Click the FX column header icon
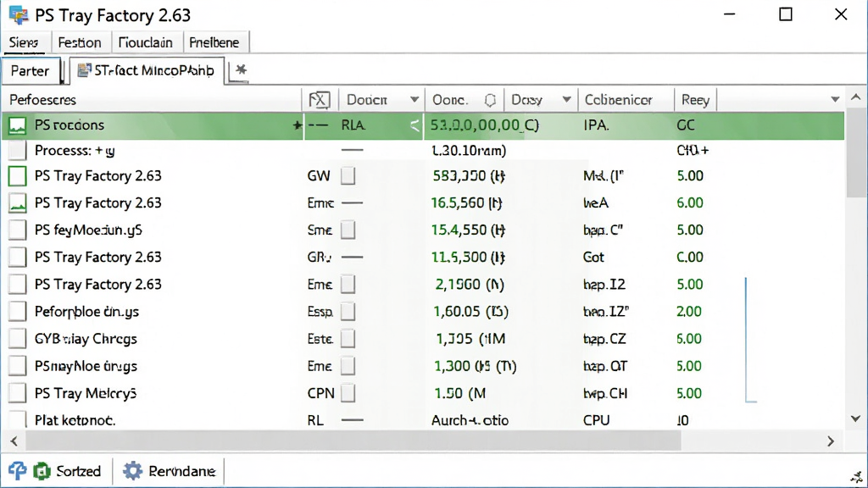Image resolution: width=868 pixels, height=488 pixels. pyautogui.click(x=320, y=100)
